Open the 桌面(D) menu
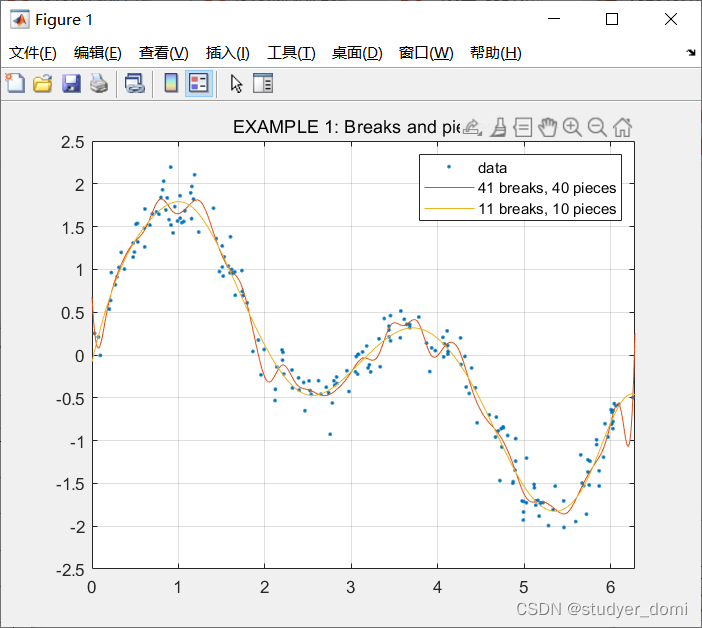Viewport: 702px width, 628px height. [357, 53]
